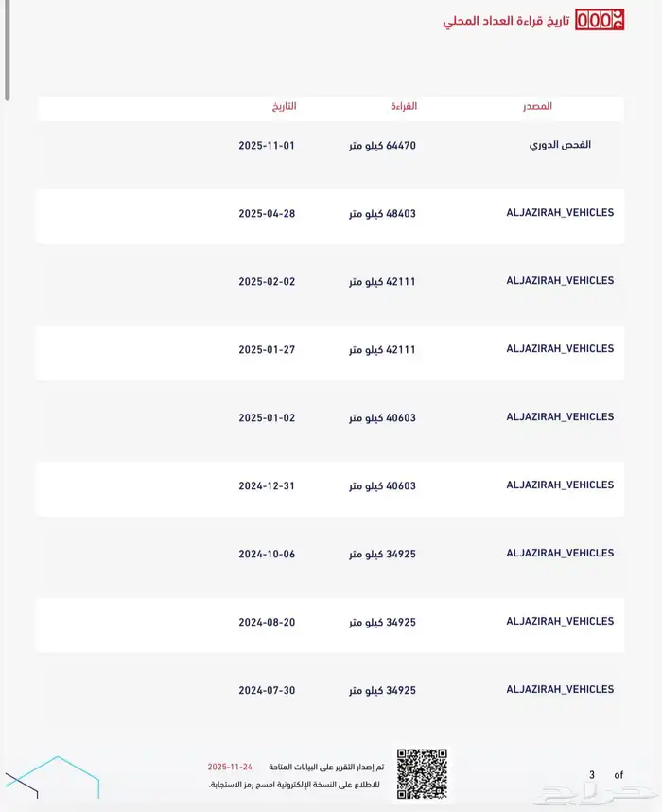This screenshot has width=662, height=812.
Task: Click the date 2025-01-27
Action: (x=267, y=350)
